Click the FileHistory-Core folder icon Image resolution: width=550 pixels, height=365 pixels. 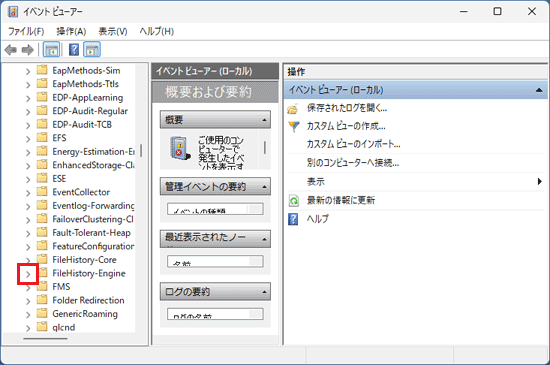(x=42, y=259)
